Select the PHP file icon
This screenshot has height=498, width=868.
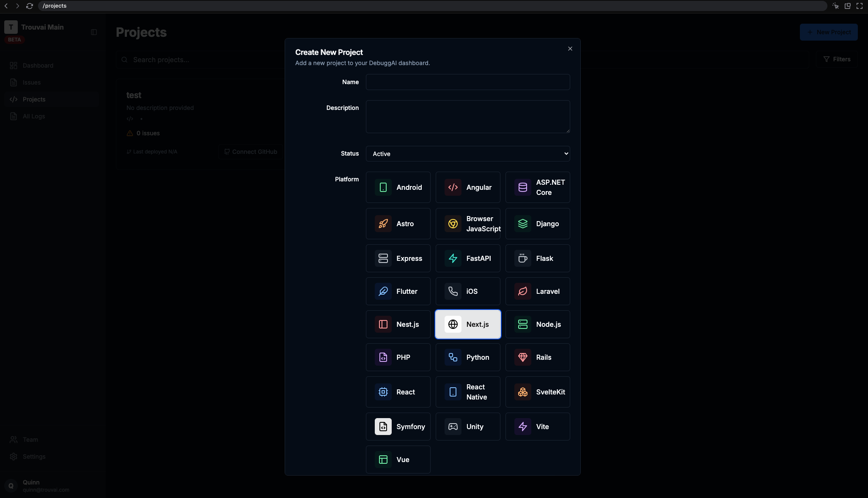point(383,357)
